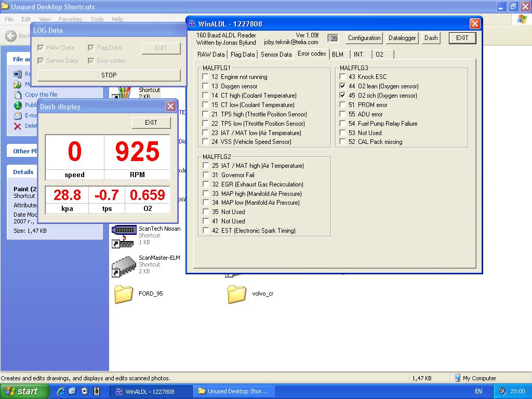532x399 pixels.
Task: Click the Copy this file link
Action: (x=41, y=95)
